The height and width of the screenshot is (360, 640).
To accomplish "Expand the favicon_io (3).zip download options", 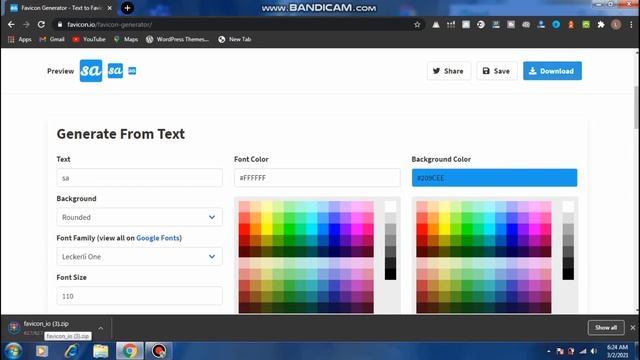I will [100, 328].
